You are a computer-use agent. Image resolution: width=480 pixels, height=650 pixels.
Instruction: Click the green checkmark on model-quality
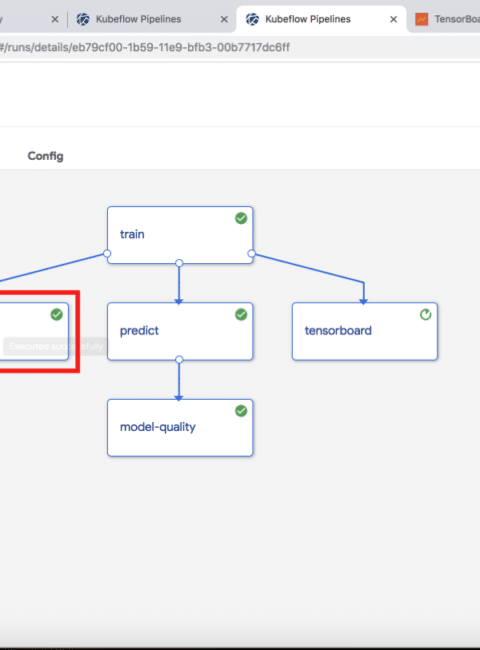pyautogui.click(x=241, y=411)
